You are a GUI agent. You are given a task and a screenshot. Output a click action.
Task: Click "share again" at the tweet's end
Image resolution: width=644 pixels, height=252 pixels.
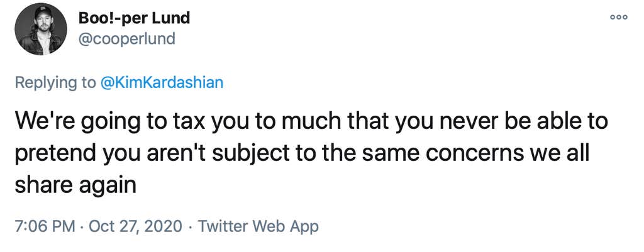(75, 184)
